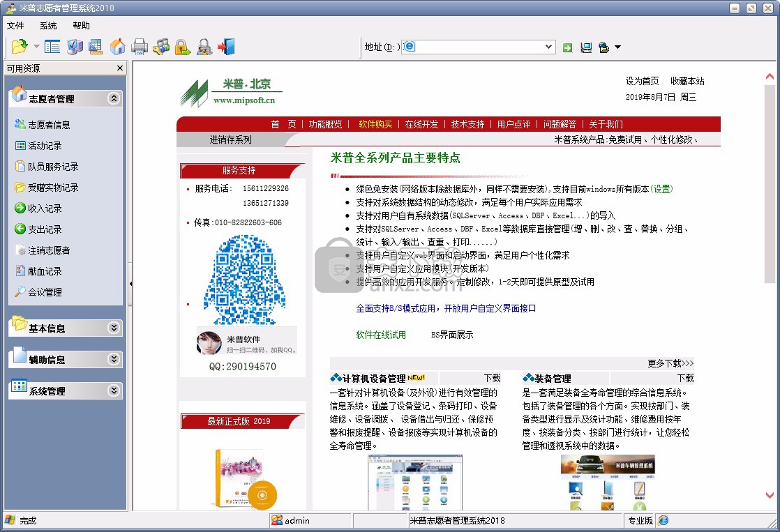This screenshot has height=532, width=780.
Task: Click the 在线开发 navigation tab
Action: [421, 124]
